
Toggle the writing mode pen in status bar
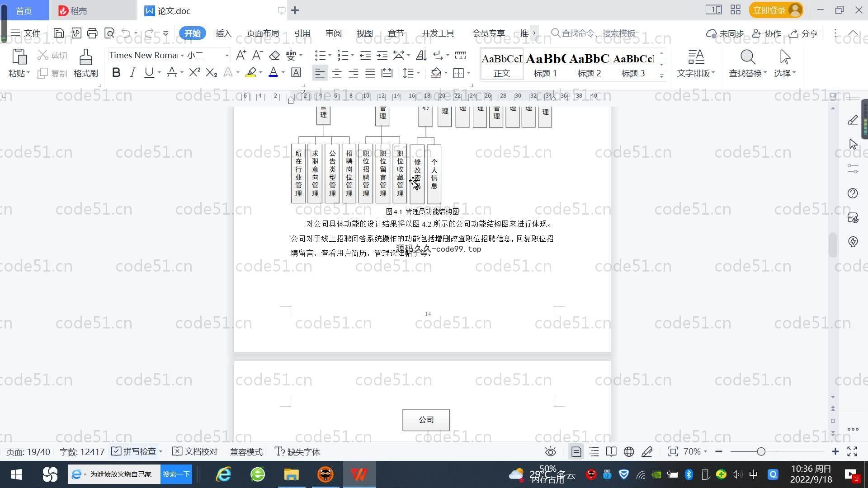647,452
